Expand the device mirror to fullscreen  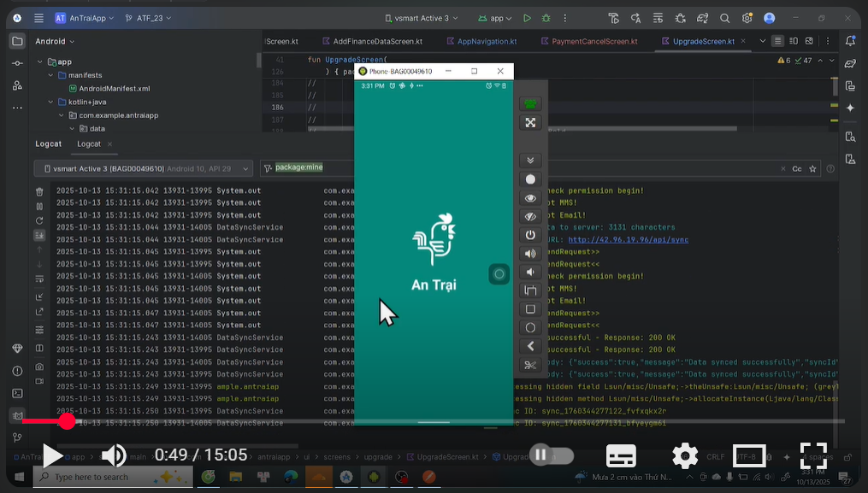tap(530, 122)
